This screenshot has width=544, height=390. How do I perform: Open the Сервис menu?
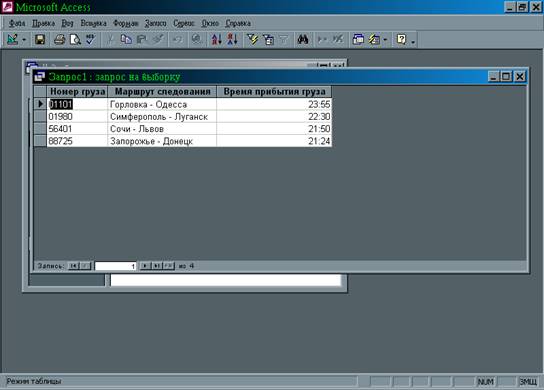[x=184, y=23]
